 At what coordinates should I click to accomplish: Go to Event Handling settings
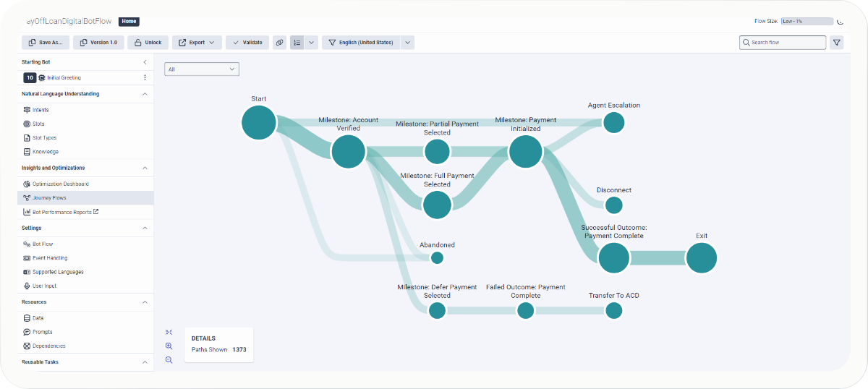[49, 258]
